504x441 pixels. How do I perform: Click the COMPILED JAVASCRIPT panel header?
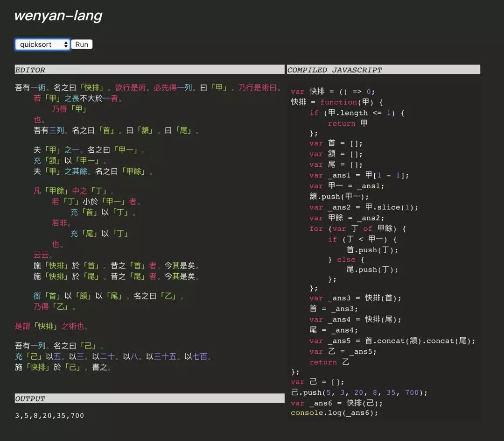tap(384, 70)
